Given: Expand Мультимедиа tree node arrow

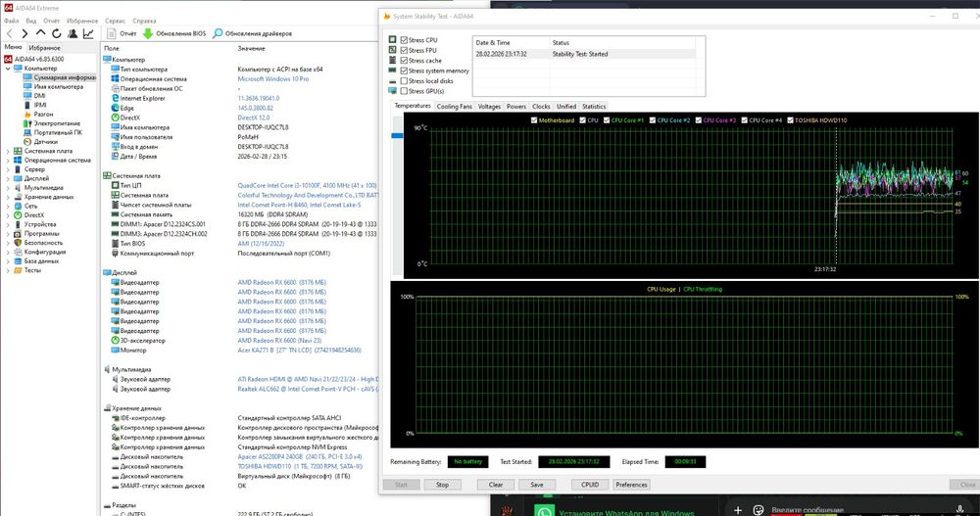Looking at the screenshot, I should click(8, 187).
